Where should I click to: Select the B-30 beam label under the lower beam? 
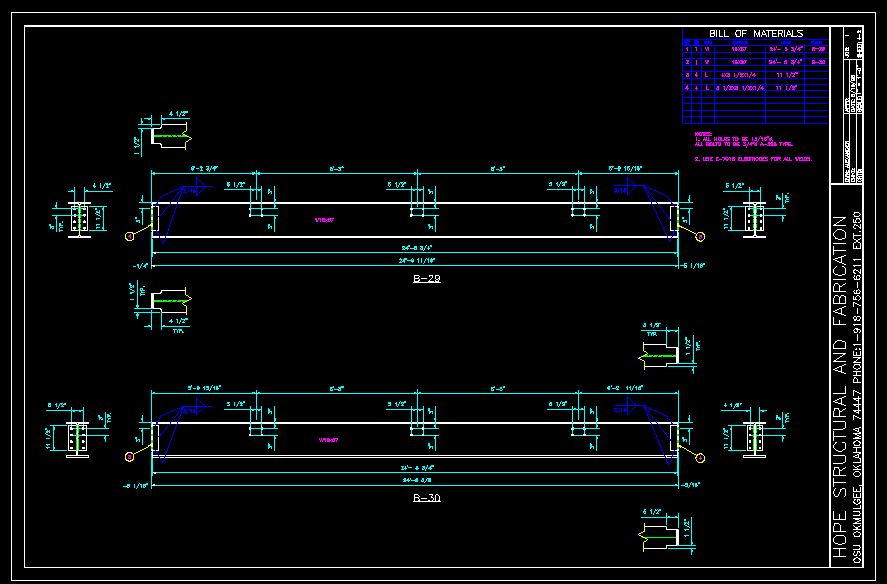pos(426,497)
